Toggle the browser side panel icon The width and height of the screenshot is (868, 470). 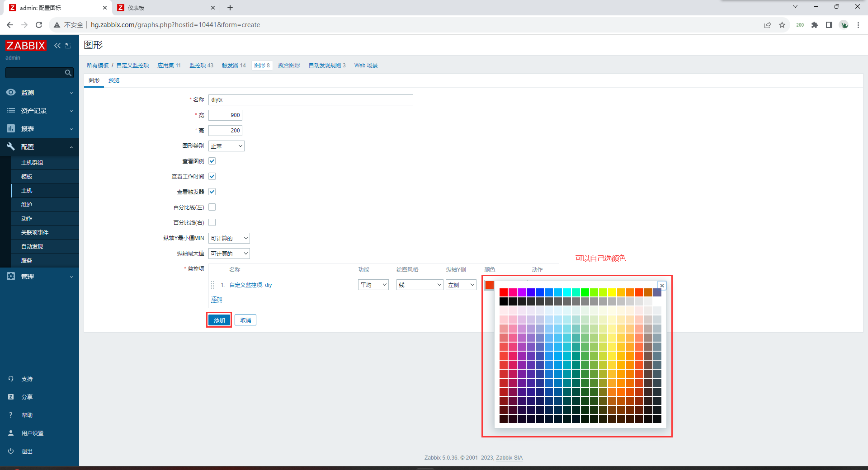(829, 25)
